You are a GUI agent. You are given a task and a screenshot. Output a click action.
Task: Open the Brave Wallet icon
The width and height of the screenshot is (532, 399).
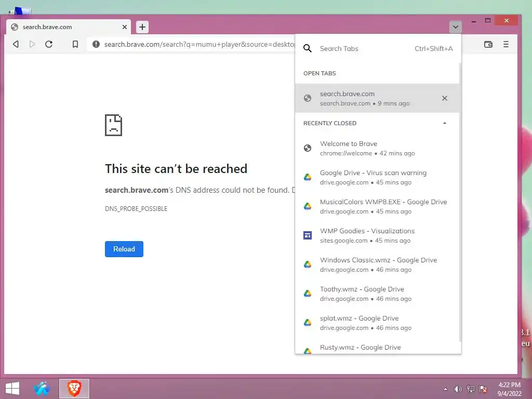(488, 44)
